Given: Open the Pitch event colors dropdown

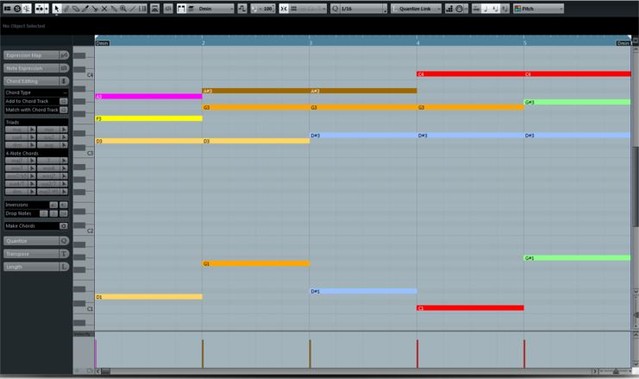Looking at the screenshot, I should point(539,8).
